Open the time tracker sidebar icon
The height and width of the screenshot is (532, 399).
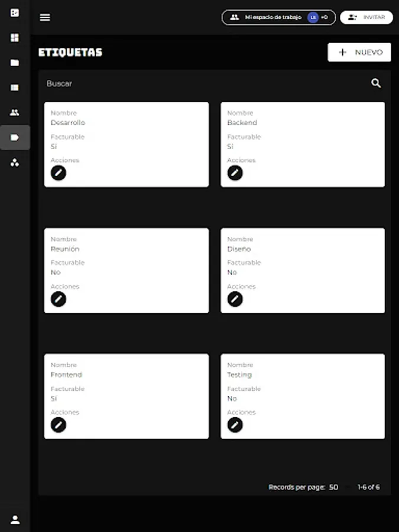(x=15, y=13)
